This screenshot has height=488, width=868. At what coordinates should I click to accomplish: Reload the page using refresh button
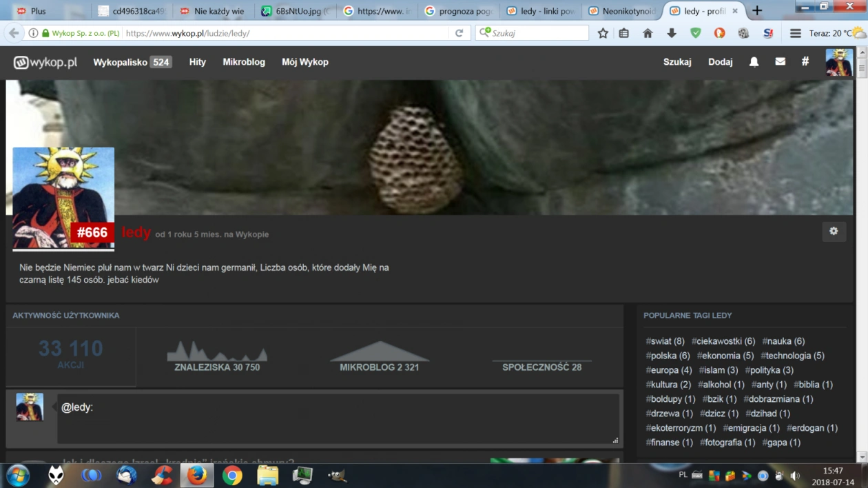pos(459,33)
